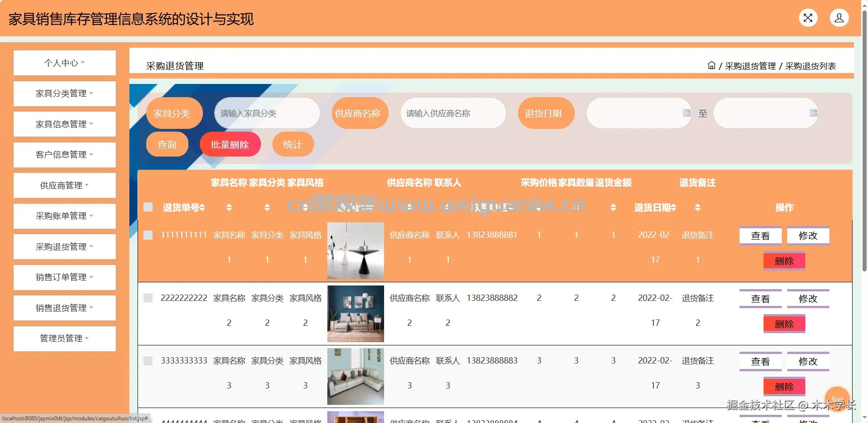Open the user profile icon
The width and height of the screenshot is (868, 423).
(839, 18)
